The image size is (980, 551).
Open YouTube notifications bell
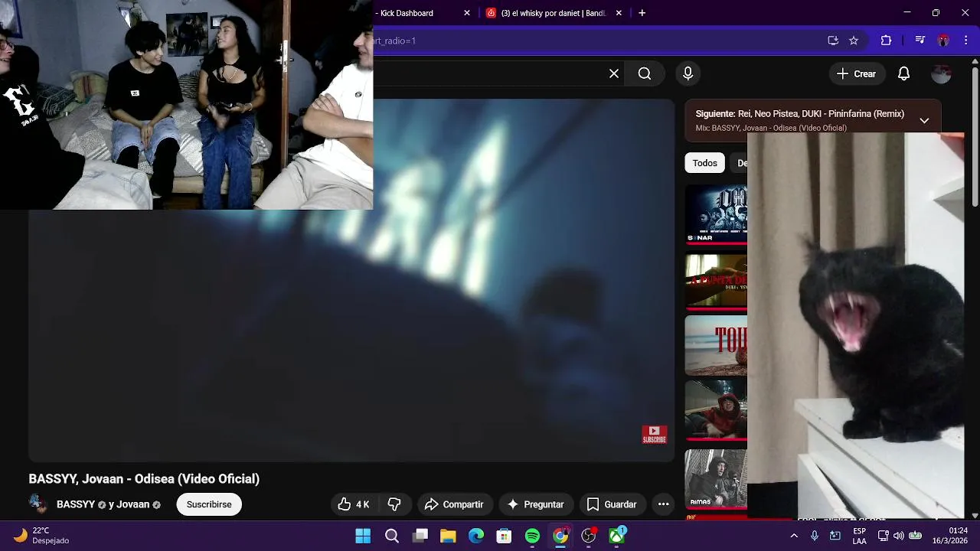click(904, 73)
